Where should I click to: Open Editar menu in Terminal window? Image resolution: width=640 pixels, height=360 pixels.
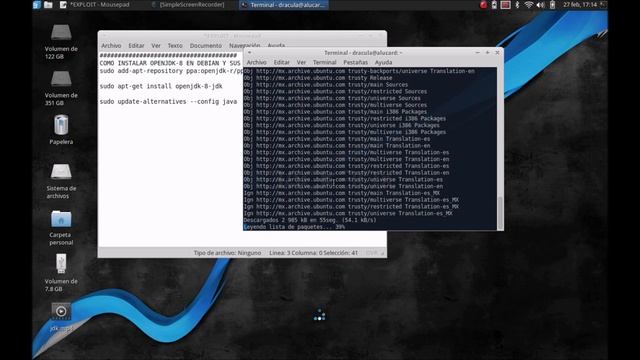point(281,62)
